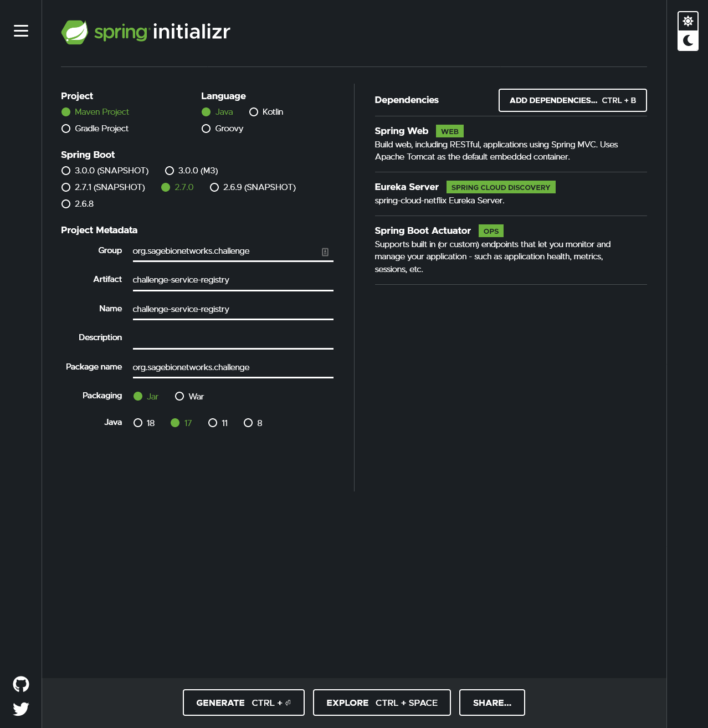Switch to light theme with the sun icon
Viewport: 708px width, 728px height.
pyautogui.click(x=688, y=21)
